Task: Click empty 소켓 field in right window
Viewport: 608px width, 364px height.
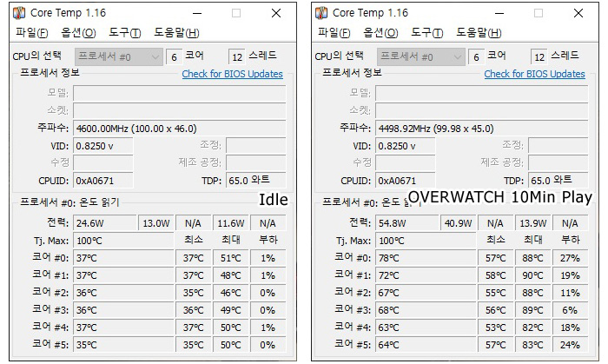Action: click(481, 111)
